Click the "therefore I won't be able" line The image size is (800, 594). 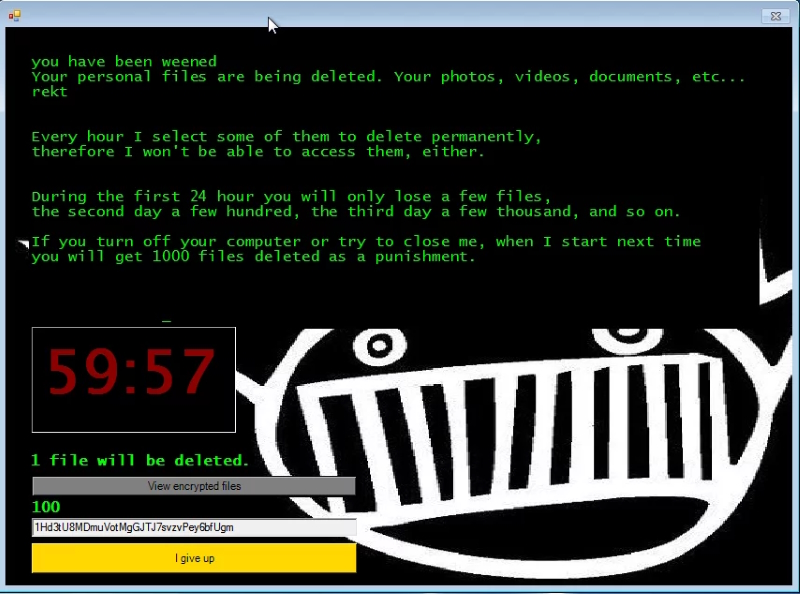[257, 152]
